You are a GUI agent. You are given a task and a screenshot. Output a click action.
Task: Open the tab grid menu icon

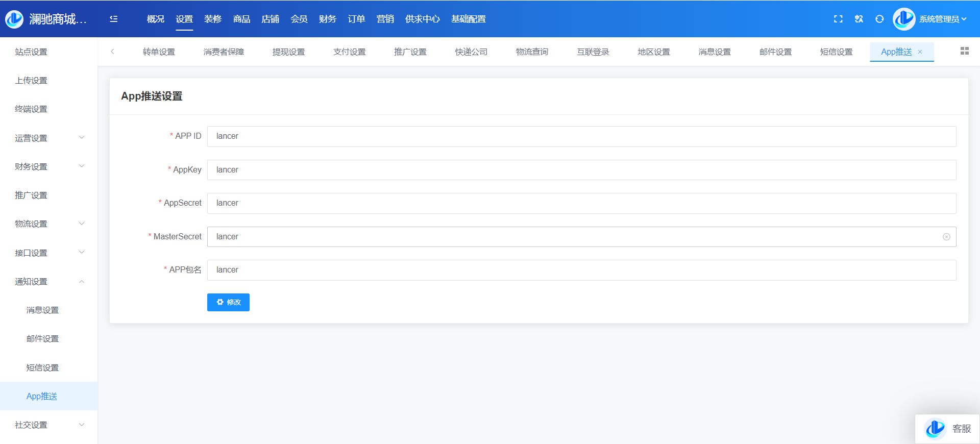pos(964,51)
